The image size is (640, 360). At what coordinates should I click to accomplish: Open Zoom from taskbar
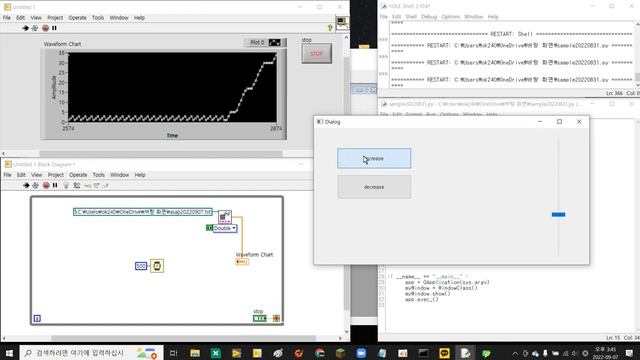pos(361,353)
